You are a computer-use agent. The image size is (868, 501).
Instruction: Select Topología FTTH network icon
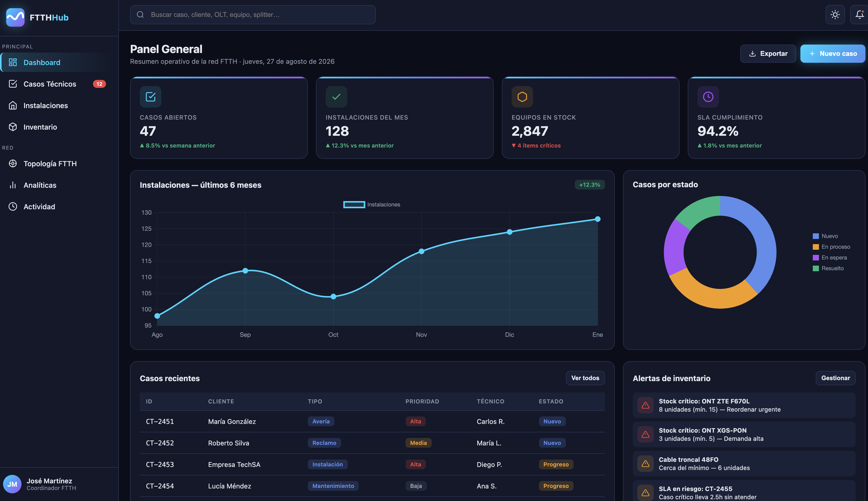13,163
